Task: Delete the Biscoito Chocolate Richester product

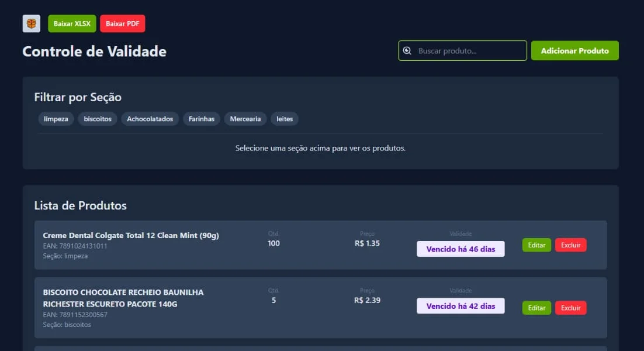Action: (x=570, y=308)
